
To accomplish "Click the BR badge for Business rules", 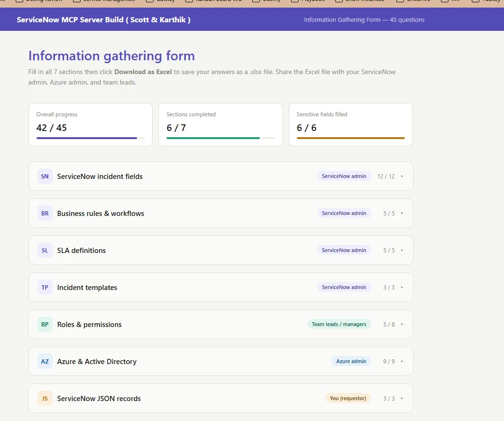I will [45, 214].
